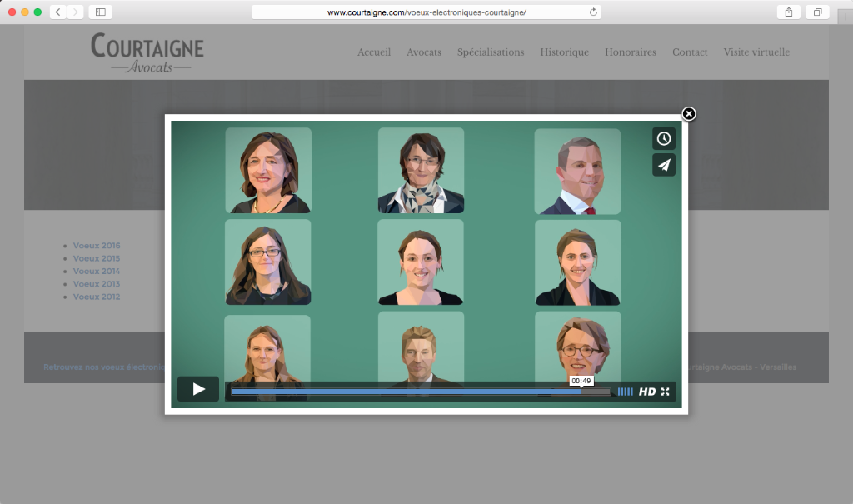Go back in browser history
Screen dimensions: 853x504
pos(58,12)
